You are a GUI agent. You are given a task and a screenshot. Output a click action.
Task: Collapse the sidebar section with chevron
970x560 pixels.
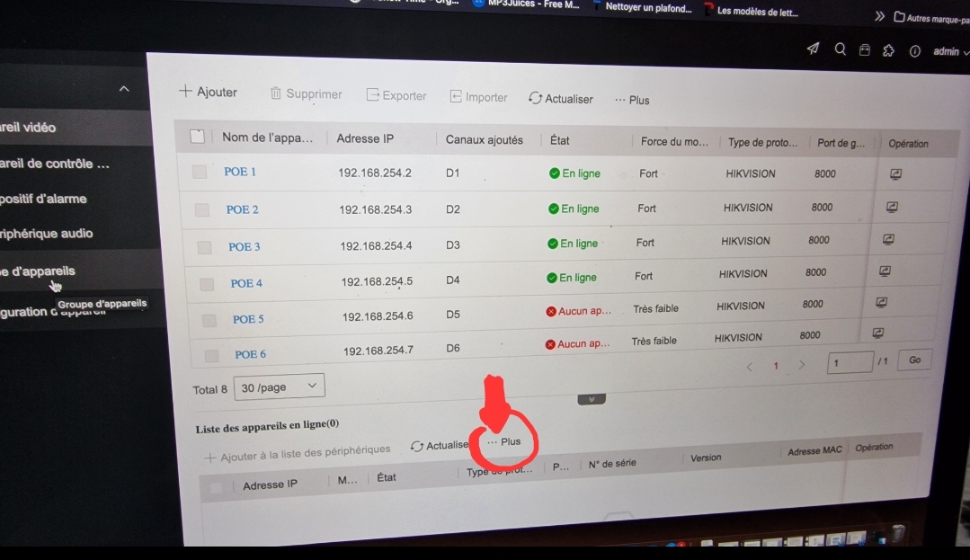click(124, 89)
